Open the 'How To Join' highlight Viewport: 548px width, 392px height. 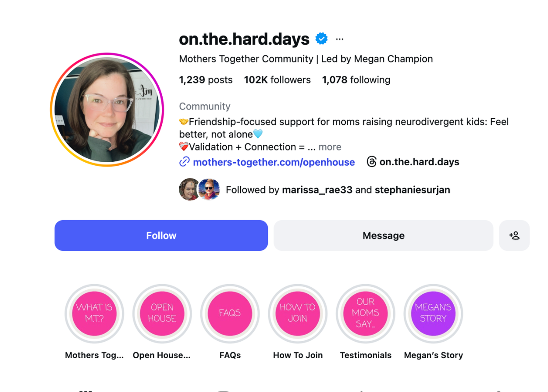(298, 314)
